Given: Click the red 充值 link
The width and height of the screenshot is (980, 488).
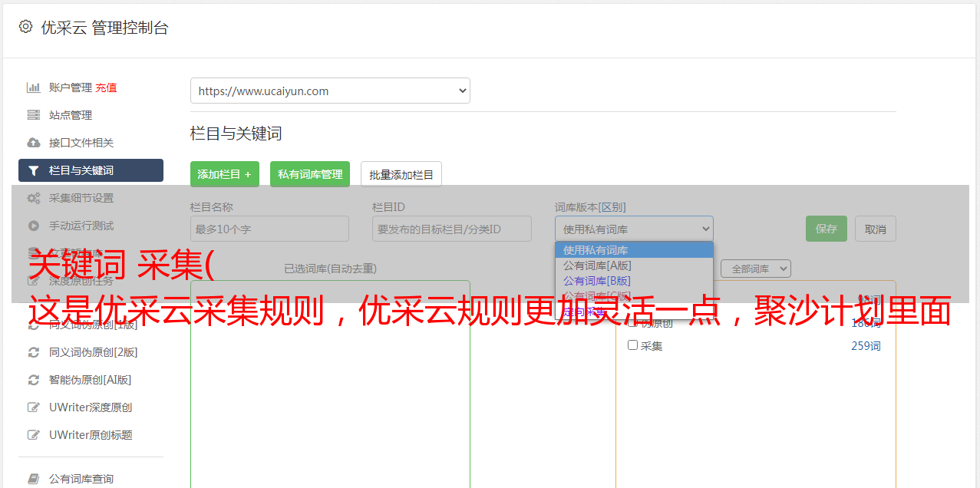Looking at the screenshot, I should pyautogui.click(x=106, y=87).
